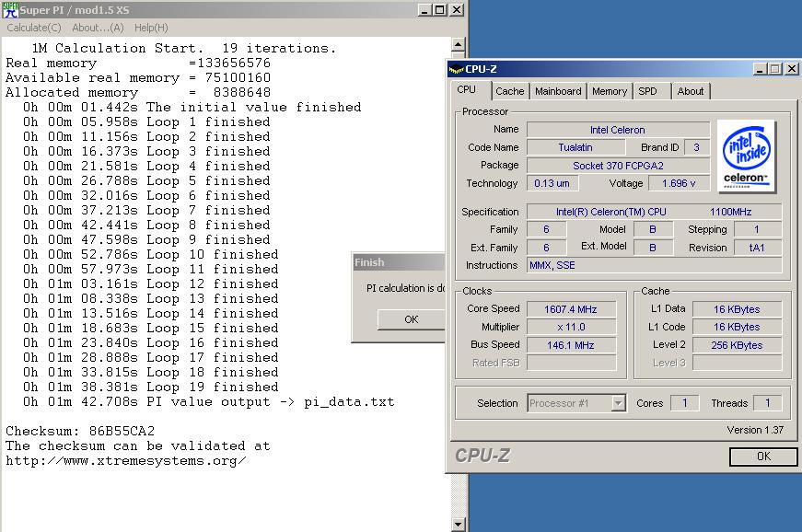Click the http://www.xtremesystems.org/ text line
The height and width of the screenshot is (532, 802).
(x=126, y=461)
